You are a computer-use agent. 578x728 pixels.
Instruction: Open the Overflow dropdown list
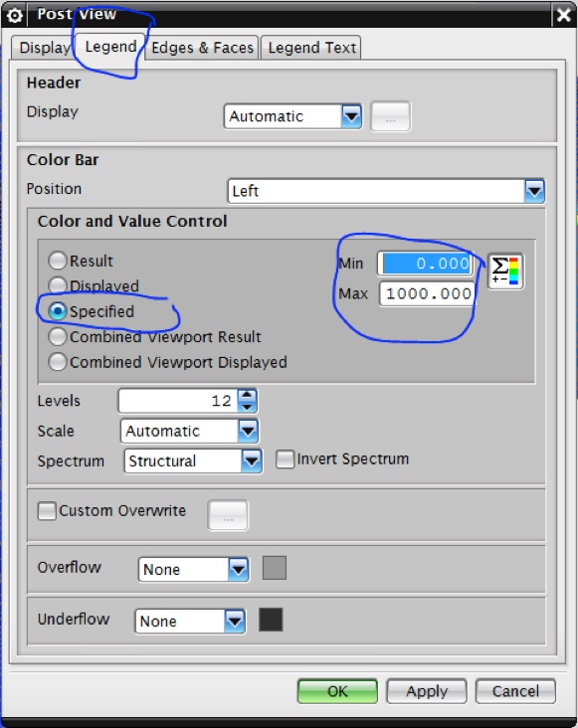pos(194,569)
